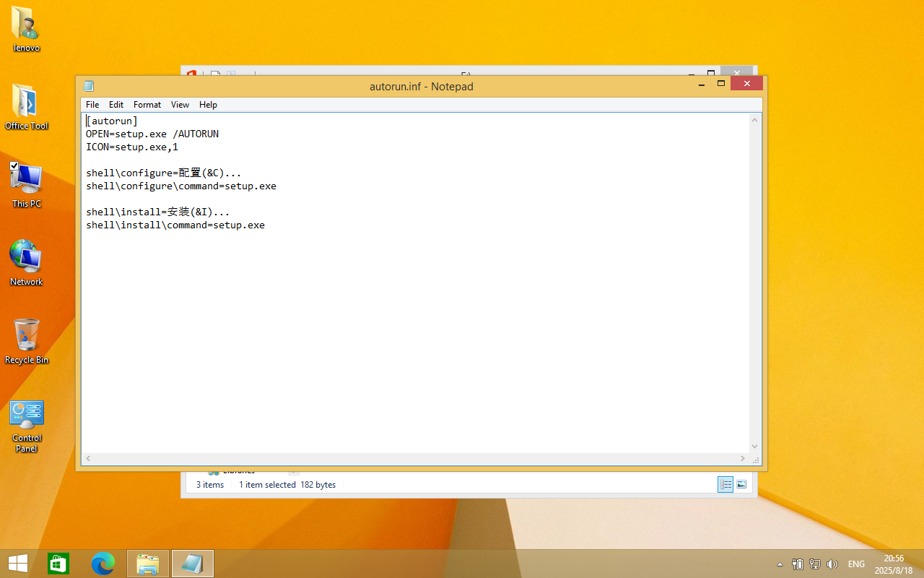The height and width of the screenshot is (578, 924).
Task: Launch Microsoft Edge from the taskbar
Action: [103, 564]
